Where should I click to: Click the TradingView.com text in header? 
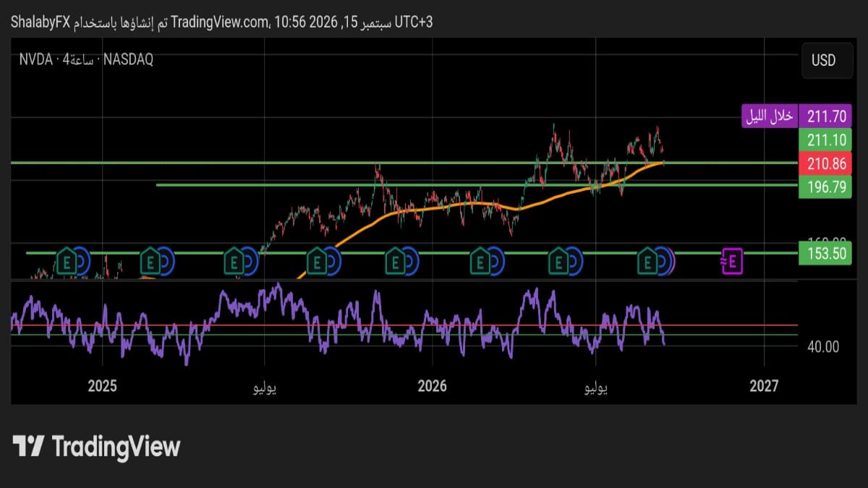point(220,22)
